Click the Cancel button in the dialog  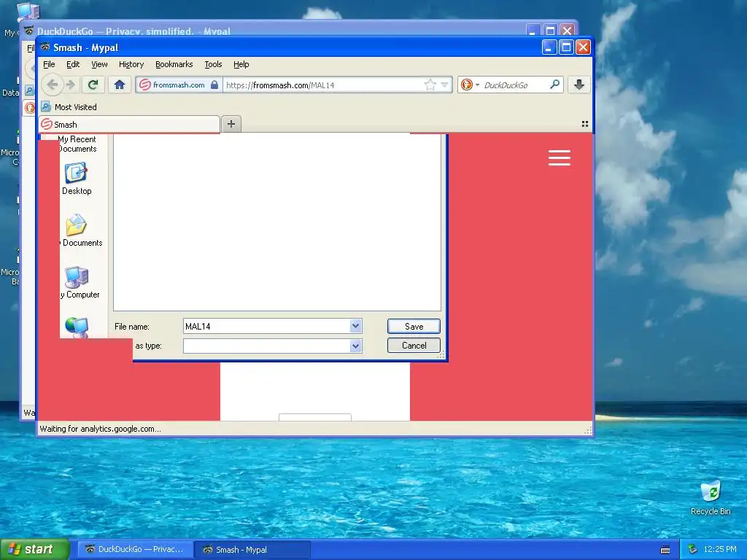[x=414, y=345]
